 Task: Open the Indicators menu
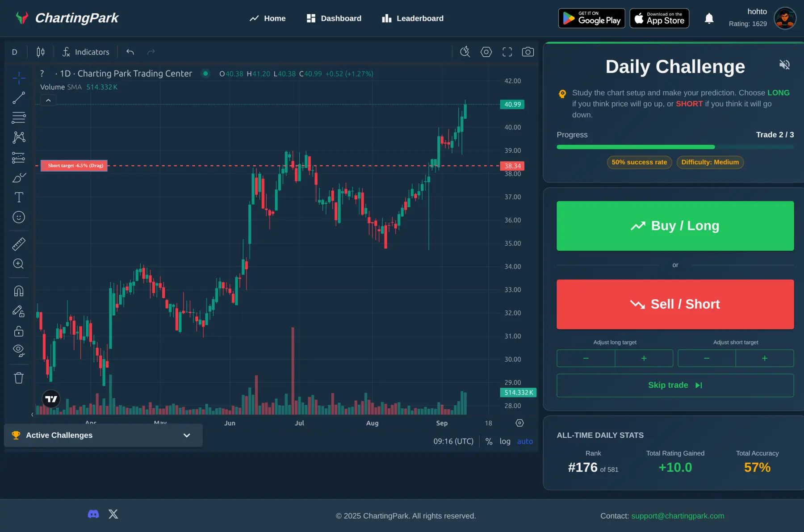(86, 52)
